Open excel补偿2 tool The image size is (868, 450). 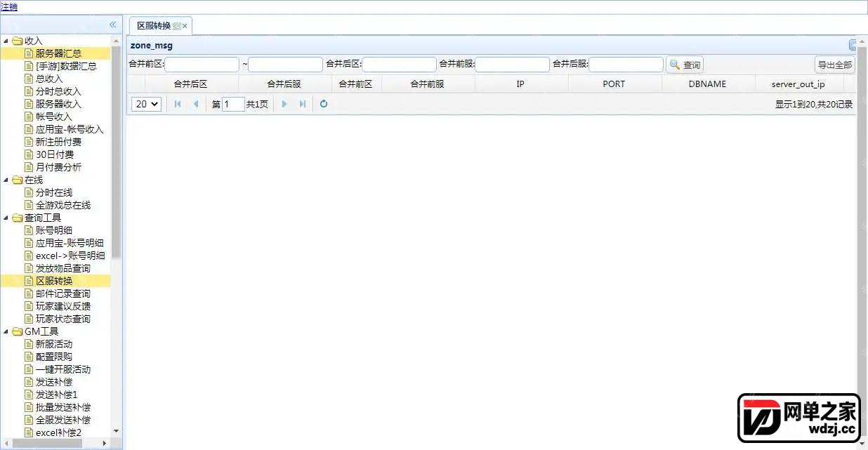58,432
